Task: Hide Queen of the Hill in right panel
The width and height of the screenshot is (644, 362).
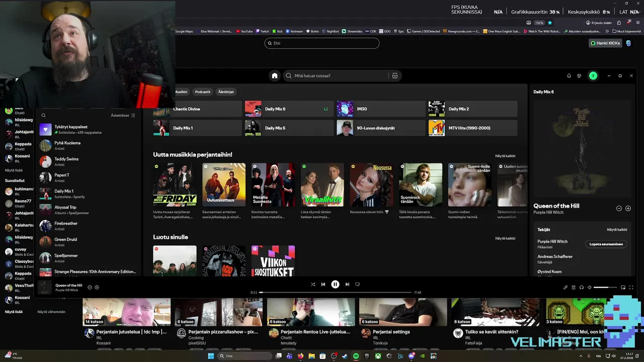Action: click(619, 209)
